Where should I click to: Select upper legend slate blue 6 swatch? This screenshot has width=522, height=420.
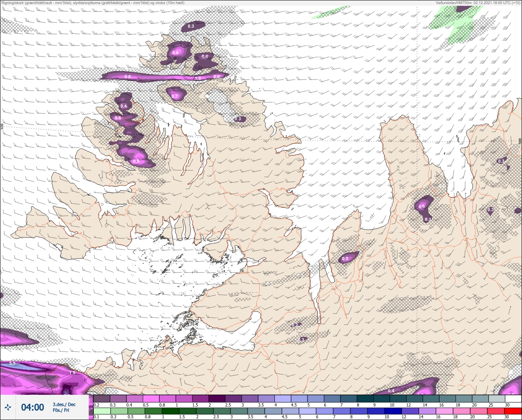coord(332,398)
